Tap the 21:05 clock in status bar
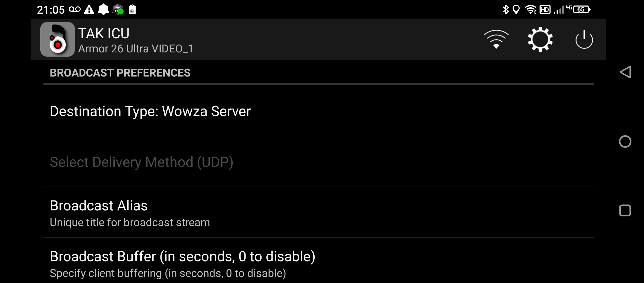Viewport: 644px width, 283px height. pyautogui.click(x=51, y=10)
